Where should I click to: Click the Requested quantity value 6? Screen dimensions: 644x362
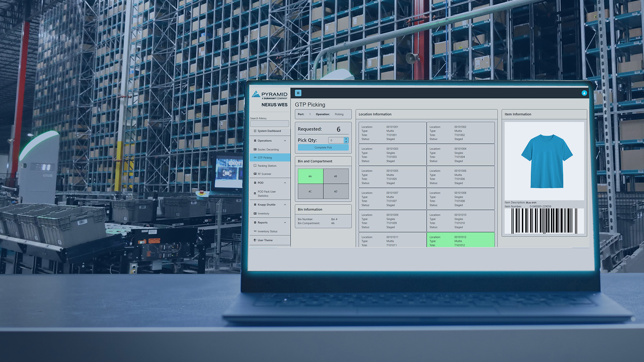339,129
